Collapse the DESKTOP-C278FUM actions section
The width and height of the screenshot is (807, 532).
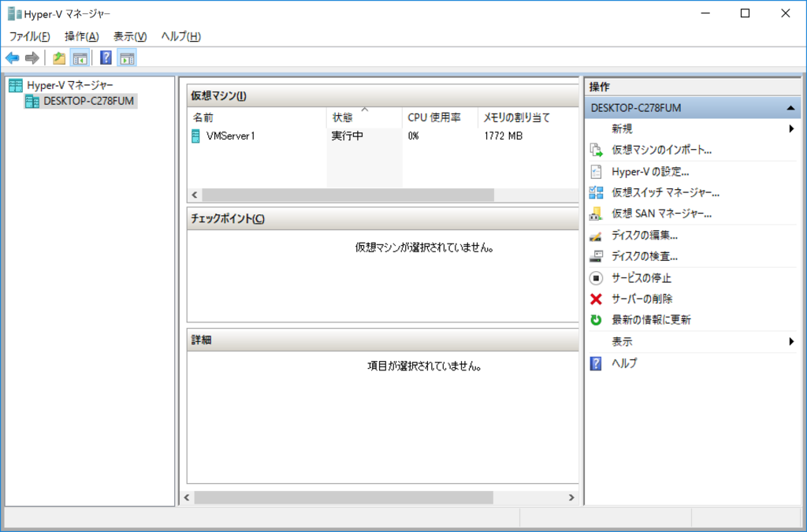coord(790,108)
